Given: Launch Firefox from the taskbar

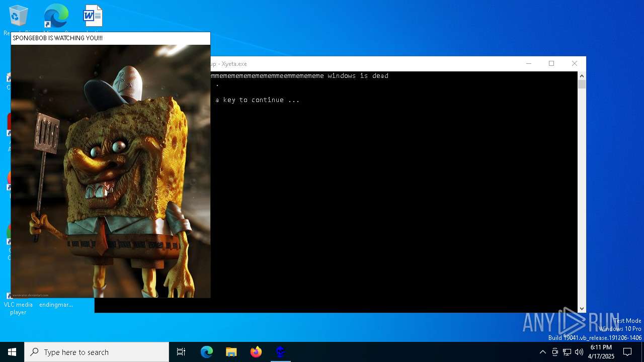Looking at the screenshot, I should [256, 352].
